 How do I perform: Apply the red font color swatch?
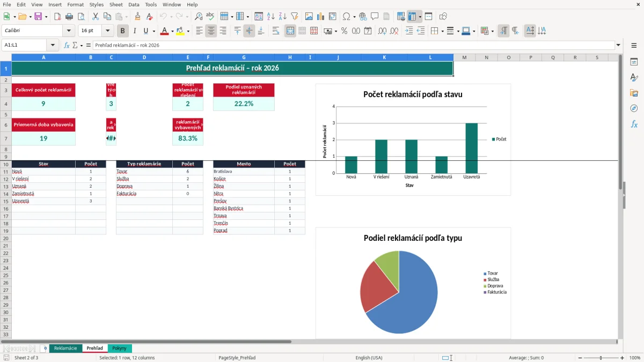165,31
